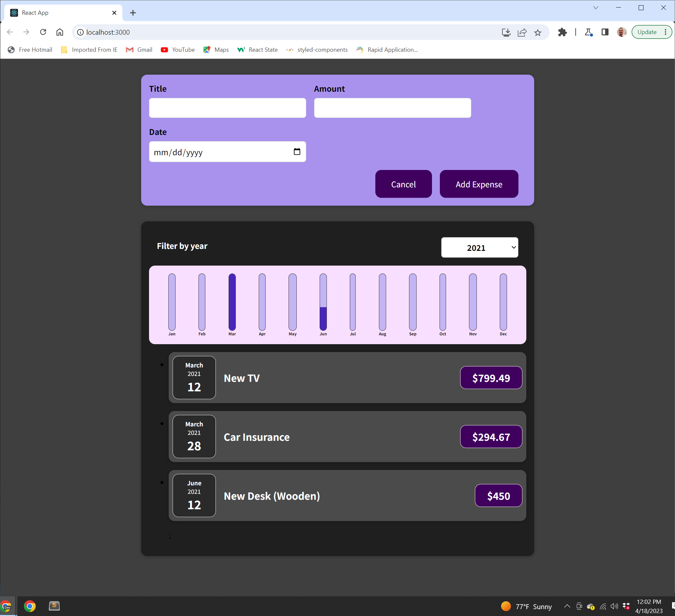The width and height of the screenshot is (675, 616).
Task: Focus the Title input field
Action: coord(227,108)
